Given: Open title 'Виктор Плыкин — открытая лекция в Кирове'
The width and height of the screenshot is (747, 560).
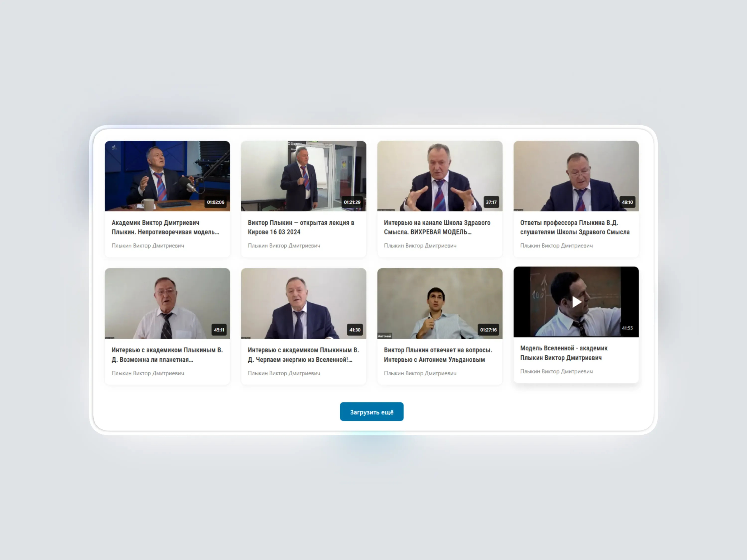Looking at the screenshot, I should 301,227.
